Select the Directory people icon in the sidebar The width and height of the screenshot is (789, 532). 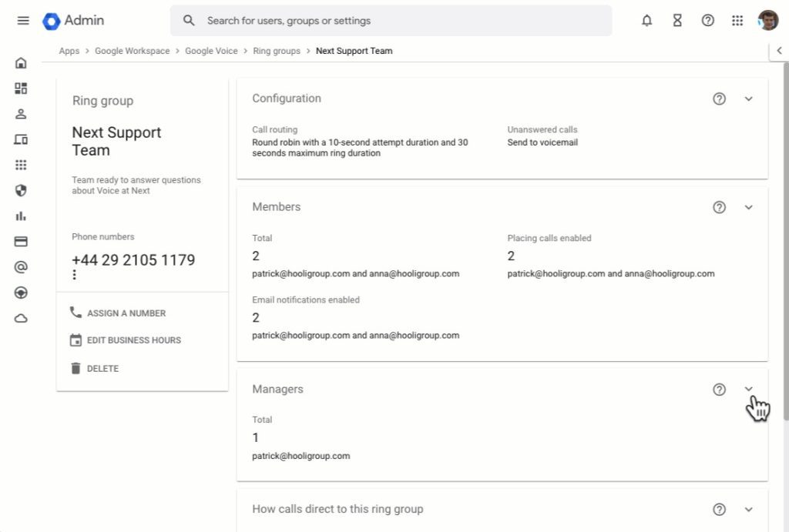21,113
